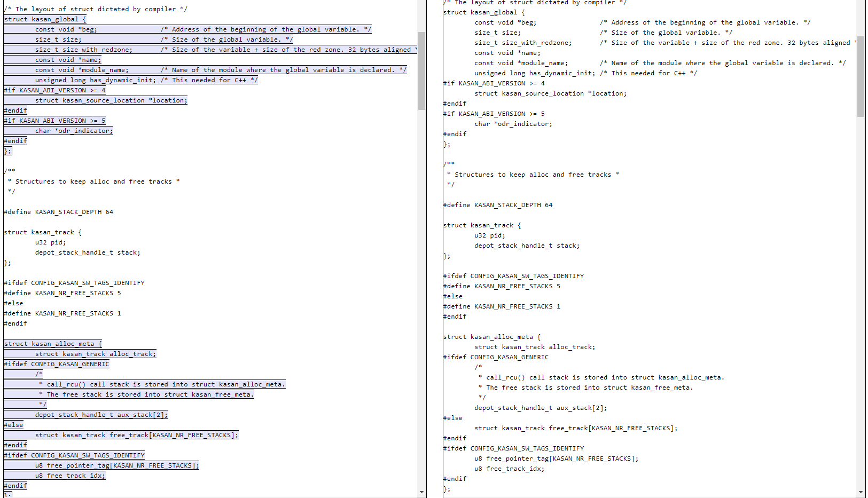This screenshot has width=868, height=498.
Task: Click the call_rcu() comment line in left pane
Action: (162, 384)
